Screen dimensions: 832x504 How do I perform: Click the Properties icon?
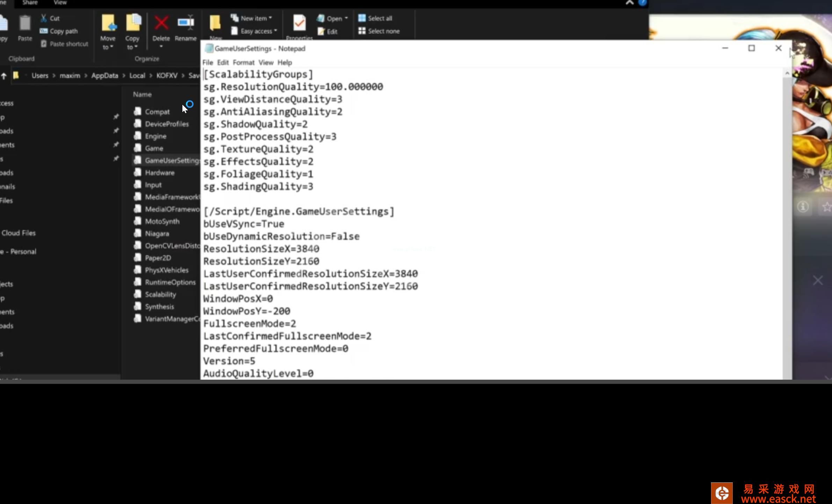299,23
